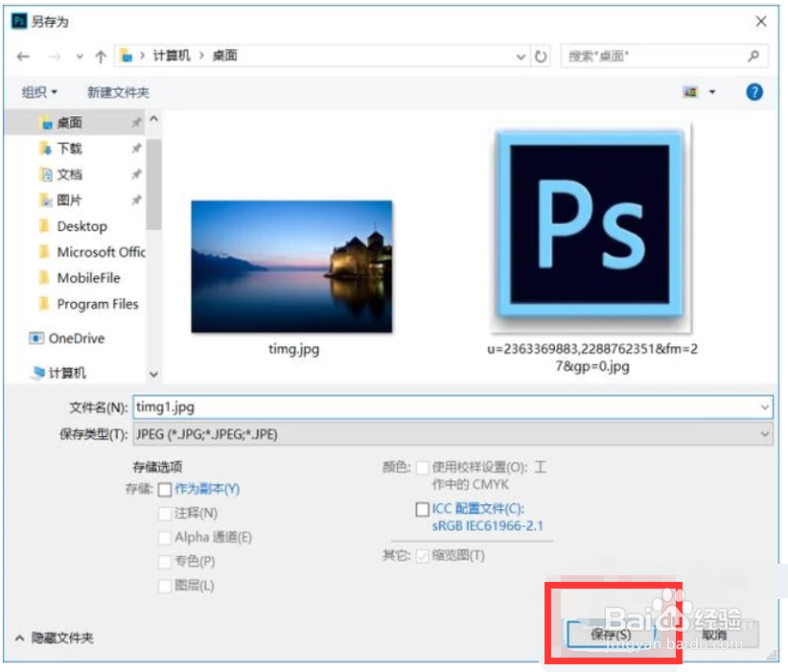Toggle 使用校样设置(O) checkbox

423,468
